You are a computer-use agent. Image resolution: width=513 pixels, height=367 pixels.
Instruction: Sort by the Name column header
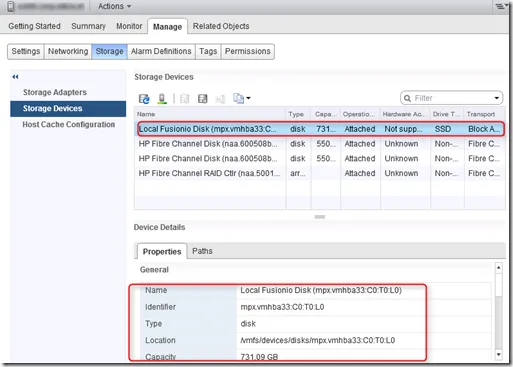210,114
